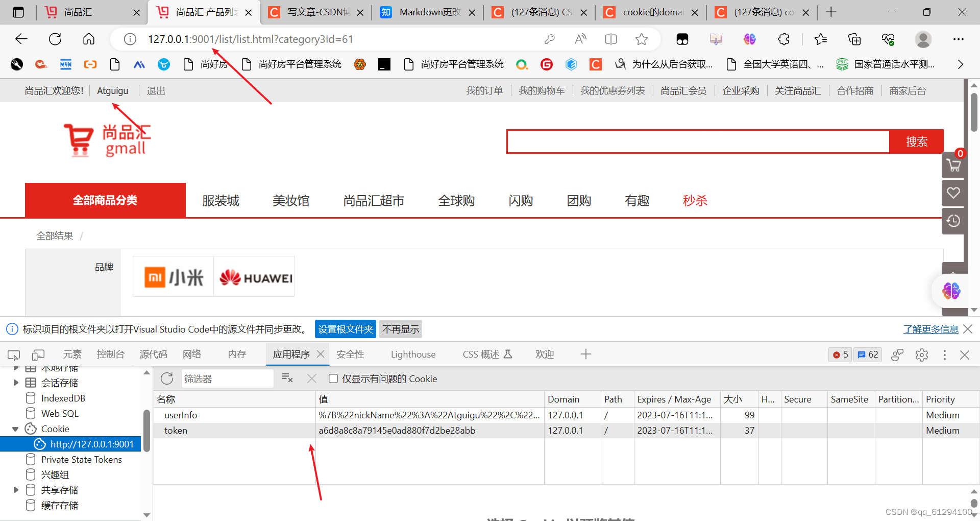Go back to previous page

21,39
